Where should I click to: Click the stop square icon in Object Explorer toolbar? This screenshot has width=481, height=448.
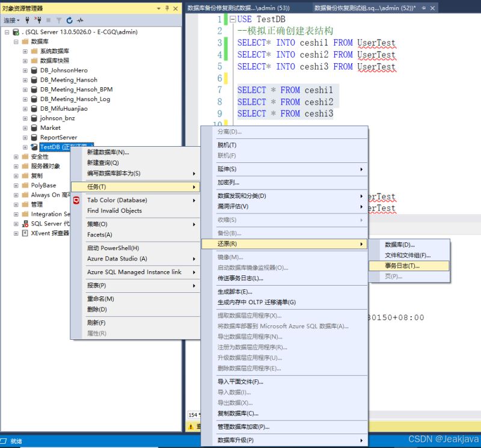coord(49,20)
